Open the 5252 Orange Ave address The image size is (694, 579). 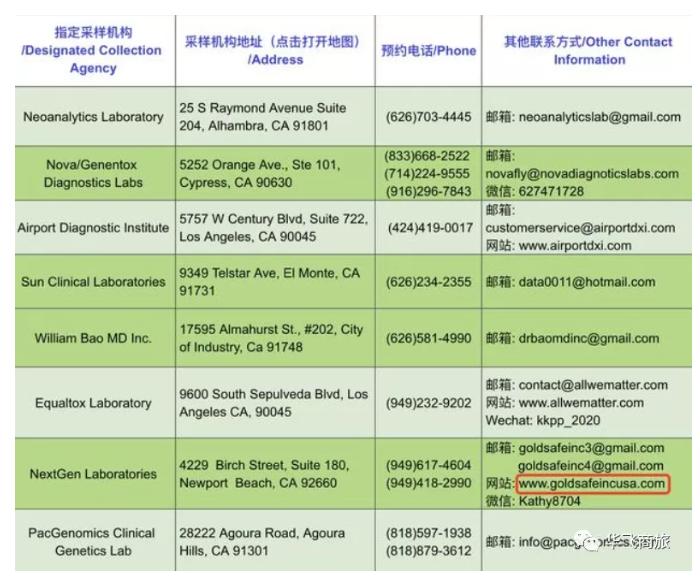coord(260,174)
